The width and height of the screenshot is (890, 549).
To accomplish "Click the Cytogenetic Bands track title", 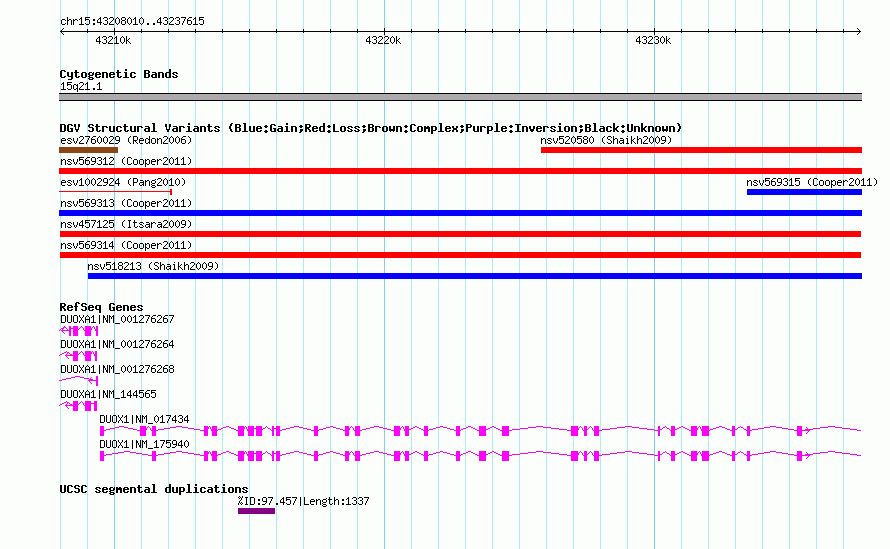I will 119,74.
